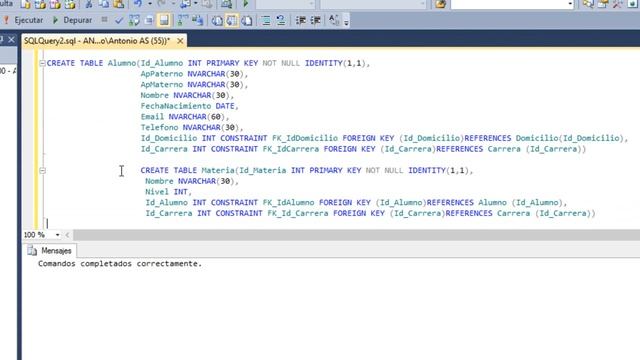Screen dimensions: 640x360
Task: Click the 'FechaNacimiento DATE,' line
Action: pos(189,106)
